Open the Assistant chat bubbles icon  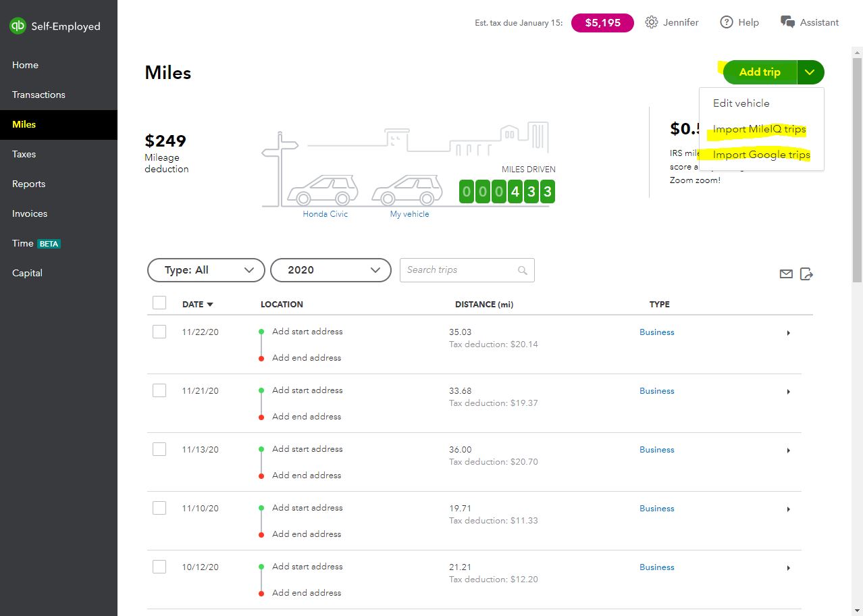[787, 22]
